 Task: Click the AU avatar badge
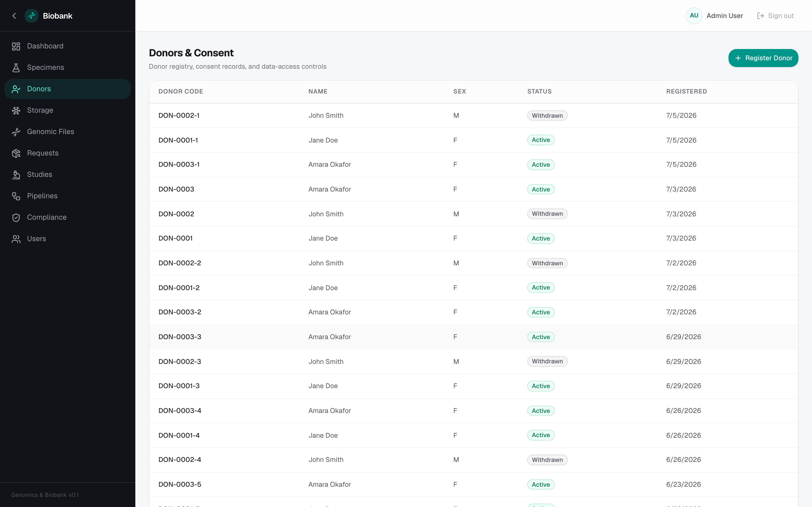click(x=694, y=16)
